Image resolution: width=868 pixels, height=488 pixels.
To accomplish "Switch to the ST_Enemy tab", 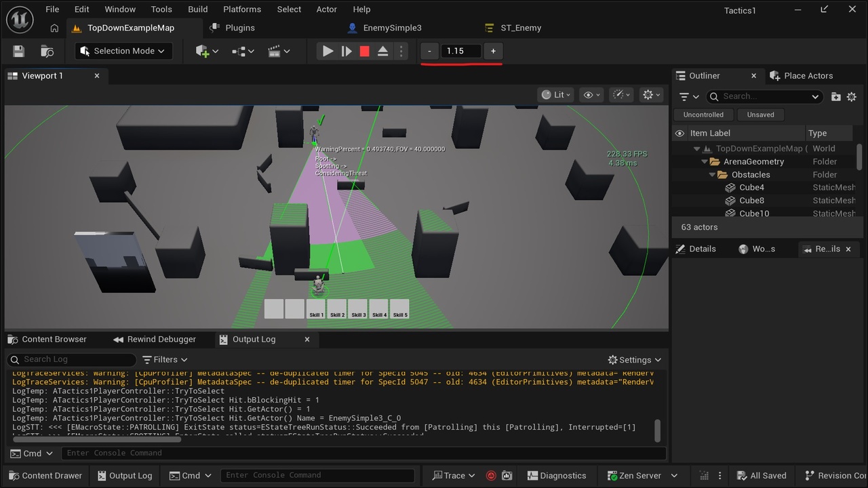I will (x=521, y=28).
